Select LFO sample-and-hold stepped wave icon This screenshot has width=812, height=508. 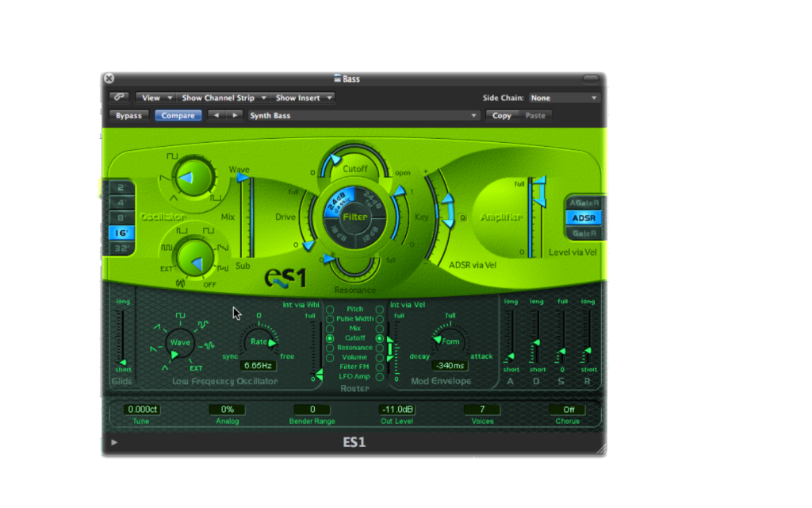[202, 325]
